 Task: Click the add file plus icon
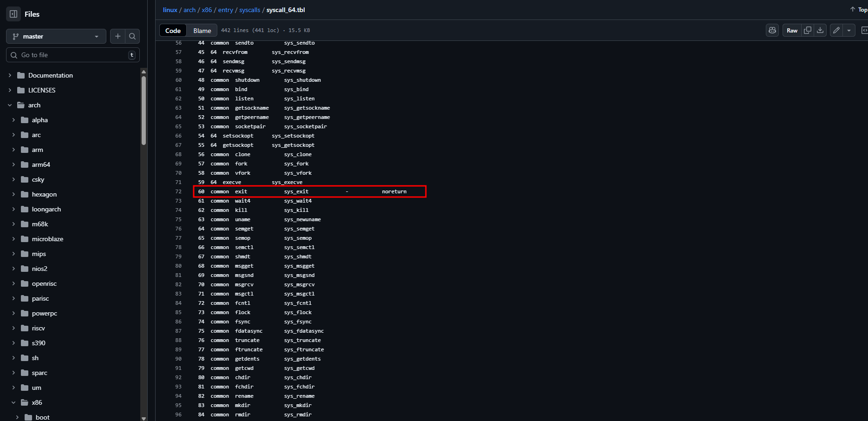(117, 36)
